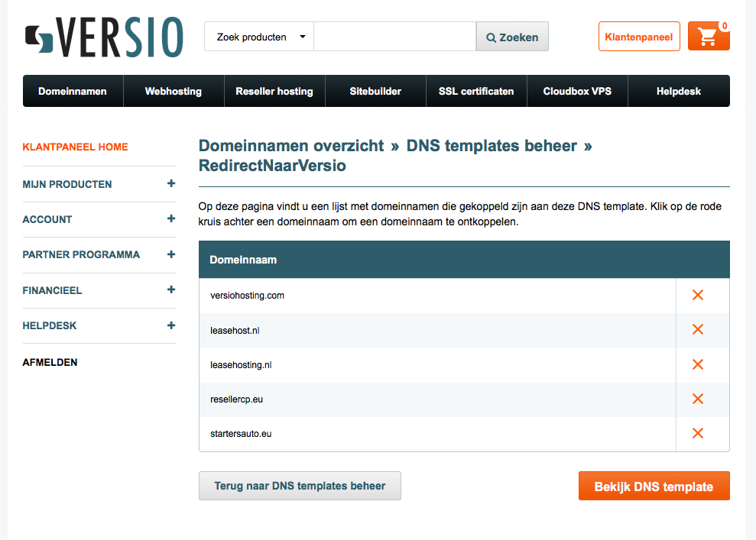The width and height of the screenshot is (756, 540).
Task: Click the Zoeken search button
Action: pyautogui.click(x=512, y=37)
